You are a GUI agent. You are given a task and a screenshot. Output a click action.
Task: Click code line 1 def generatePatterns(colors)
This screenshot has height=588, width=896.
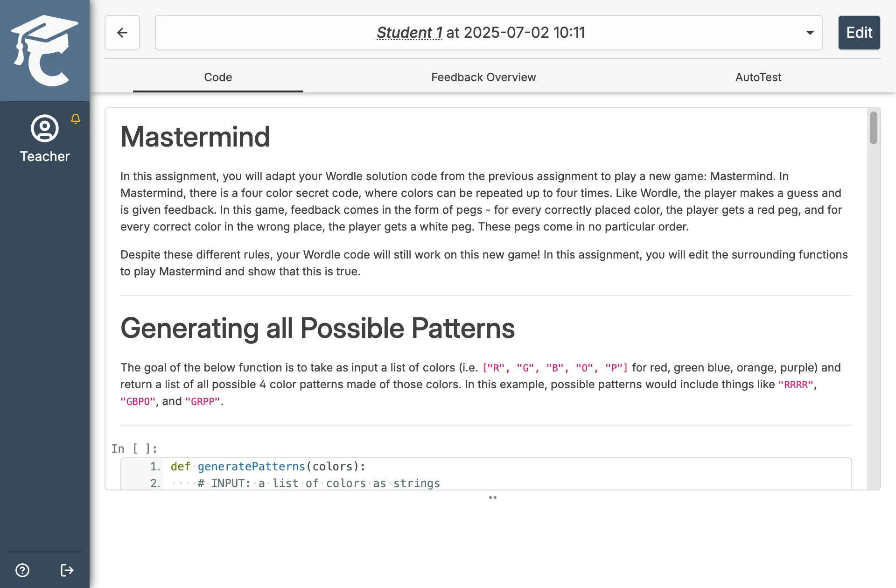click(268, 467)
